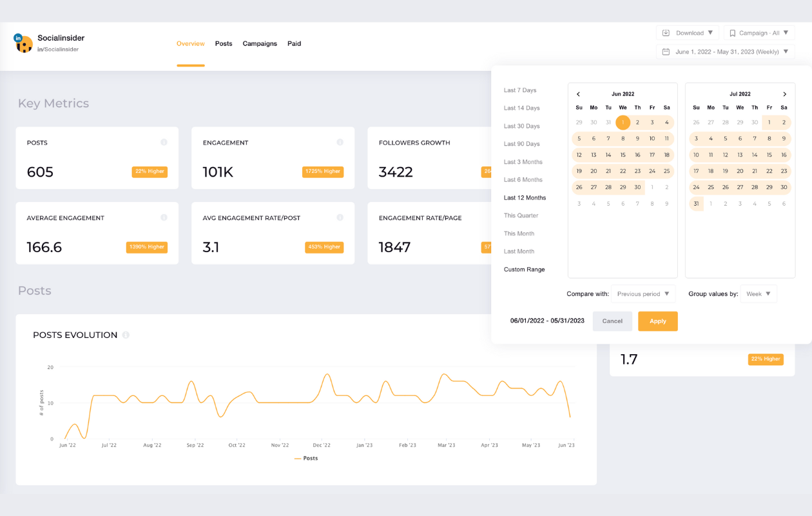Select the This Quarter preset
The height and width of the screenshot is (516, 812).
[x=521, y=215]
